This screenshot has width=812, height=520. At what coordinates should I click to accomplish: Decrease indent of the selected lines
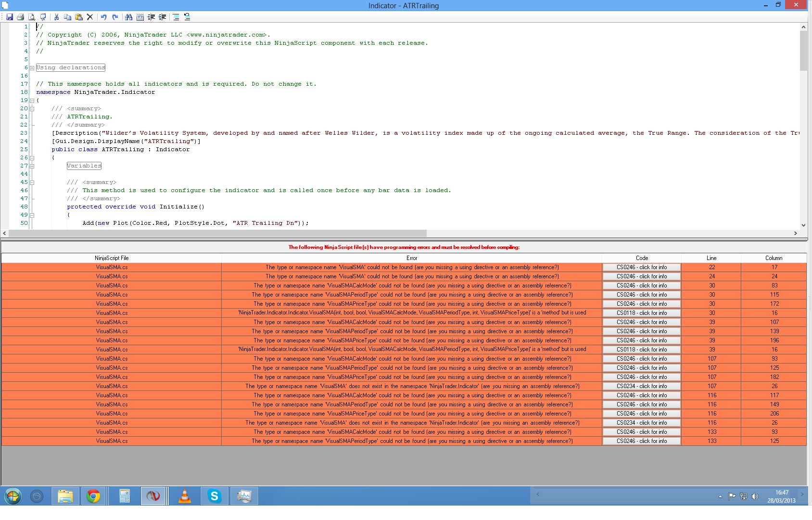[151, 17]
